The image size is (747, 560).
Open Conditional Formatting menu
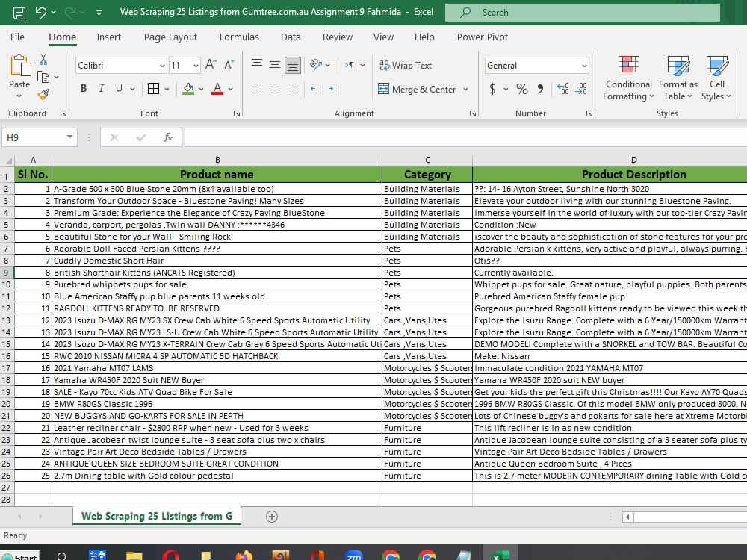pos(628,78)
